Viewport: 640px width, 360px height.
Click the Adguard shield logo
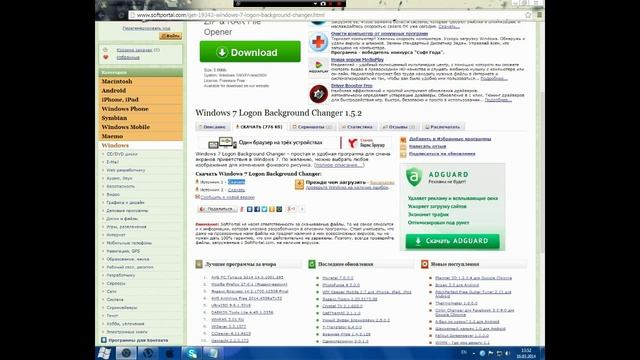413,177
